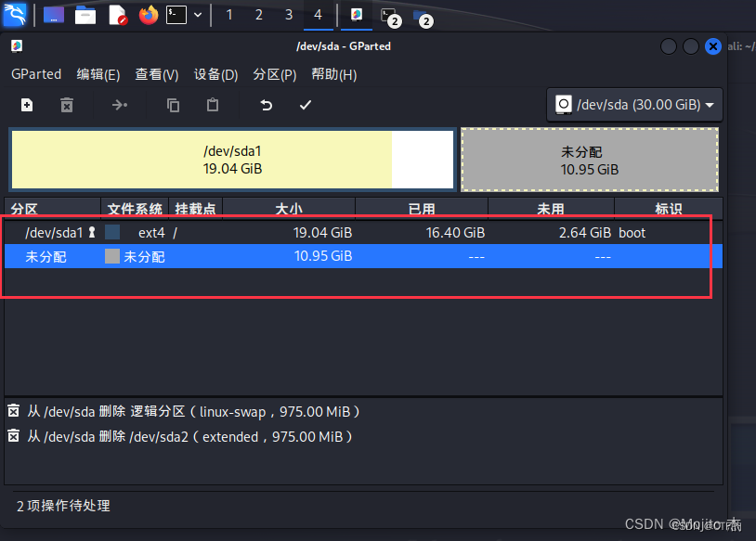Open the terminal emulator taskbar icon
This screenshot has width=756, height=541.
point(176,15)
